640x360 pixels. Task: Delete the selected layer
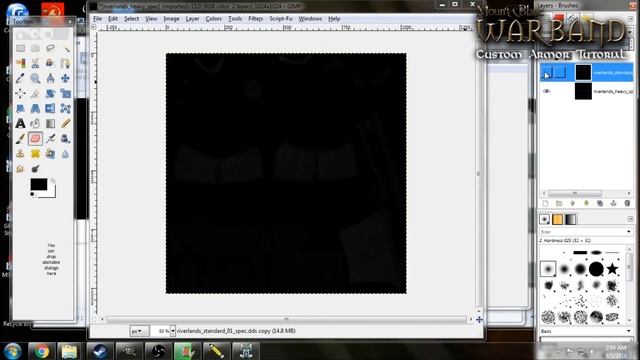coord(627,203)
